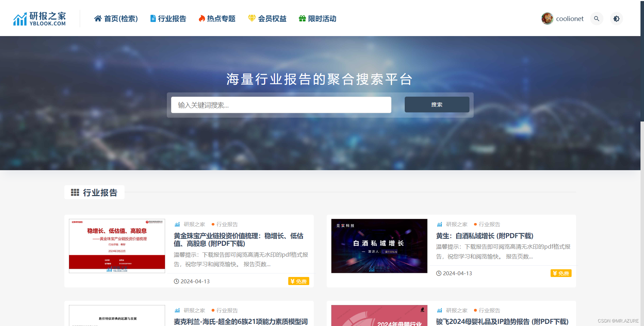Open the 黄生：白酒私域增长 report title

(x=484, y=236)
